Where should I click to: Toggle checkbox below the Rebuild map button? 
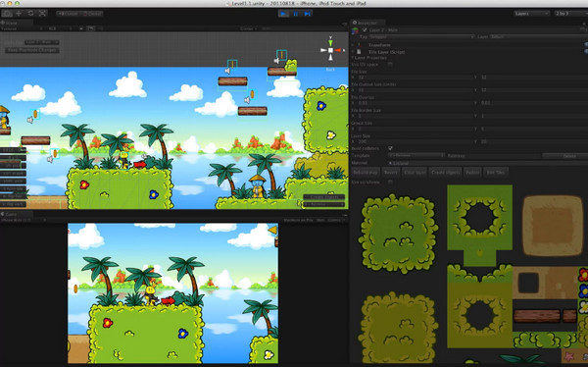(x=390, y=183)
